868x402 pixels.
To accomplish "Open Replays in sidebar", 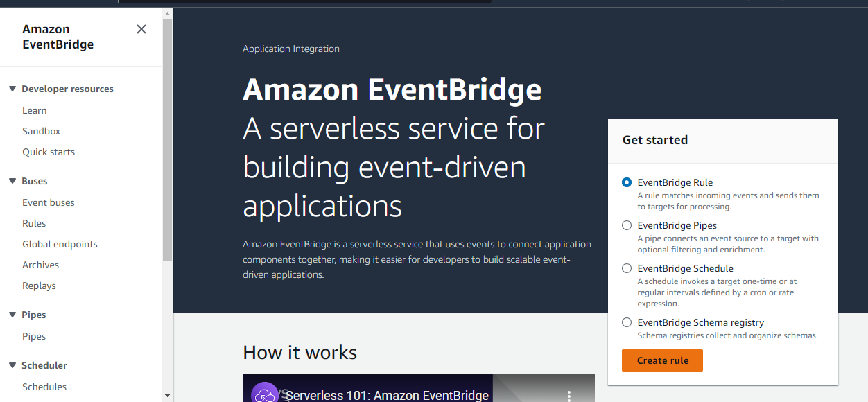I will [x=39, y=286].
